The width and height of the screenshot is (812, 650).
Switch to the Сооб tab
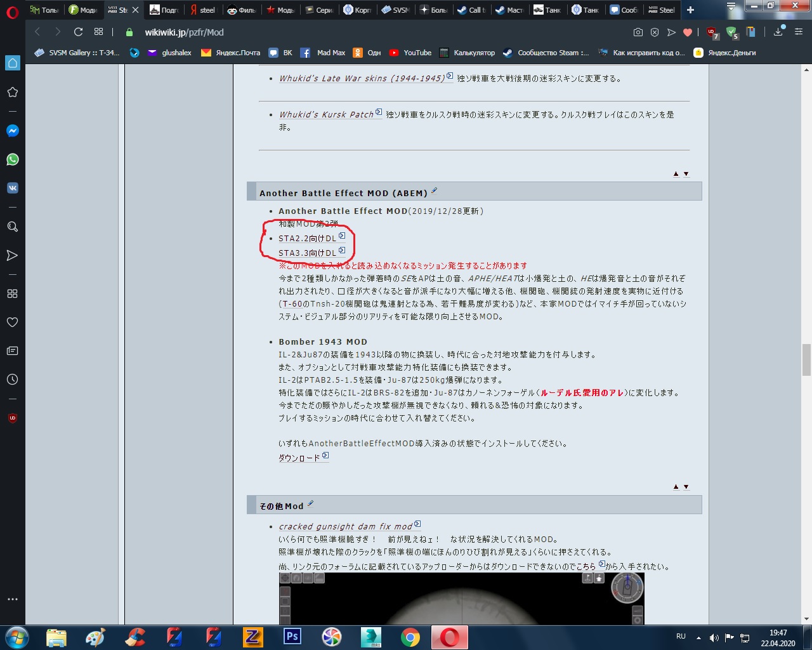(x=624, y=10)
